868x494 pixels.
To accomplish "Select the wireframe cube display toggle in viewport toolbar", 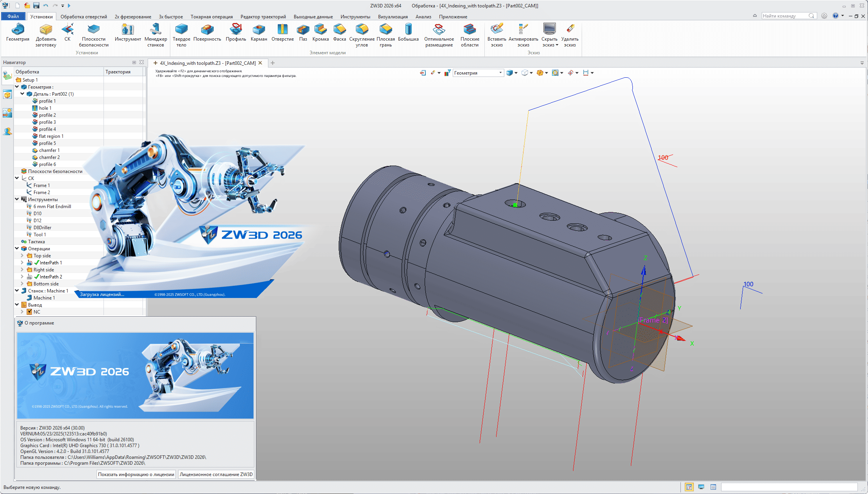I will [525, 73].
